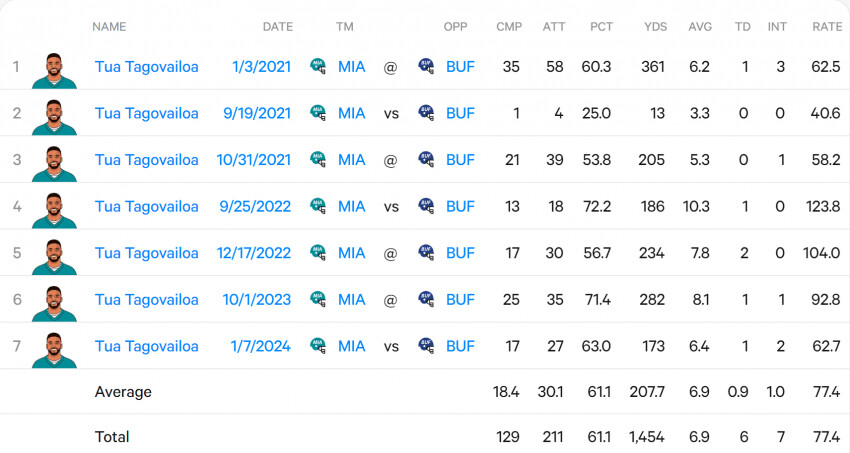Screen dimensions: 850x453
Task: Click the Buffalo helmet icon in the 1/3/2021 row
Action: (426, 67)
